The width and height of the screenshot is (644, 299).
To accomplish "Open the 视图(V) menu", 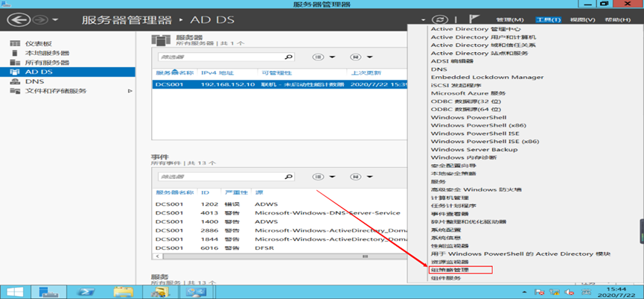I will coord(583,19).
